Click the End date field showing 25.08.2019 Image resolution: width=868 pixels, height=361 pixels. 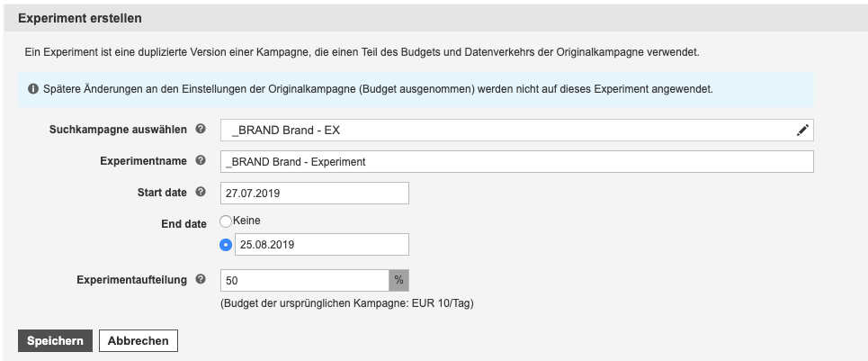322,245
